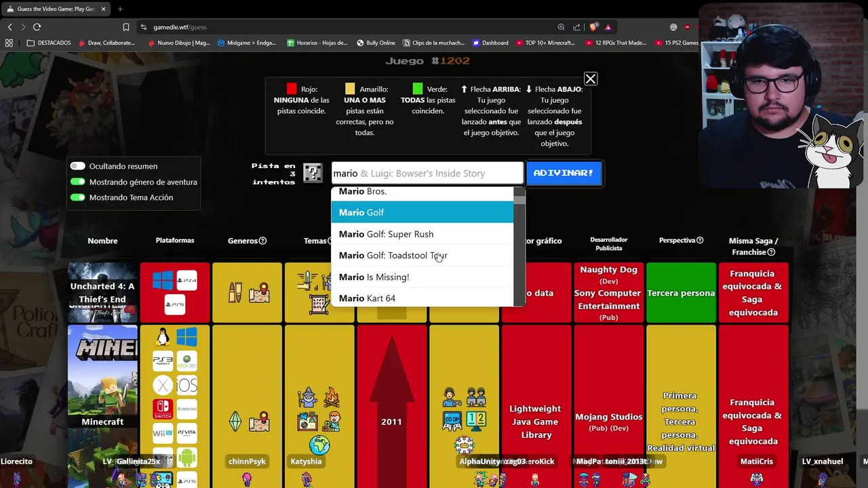Click the Nombre column header

(102, 241)
